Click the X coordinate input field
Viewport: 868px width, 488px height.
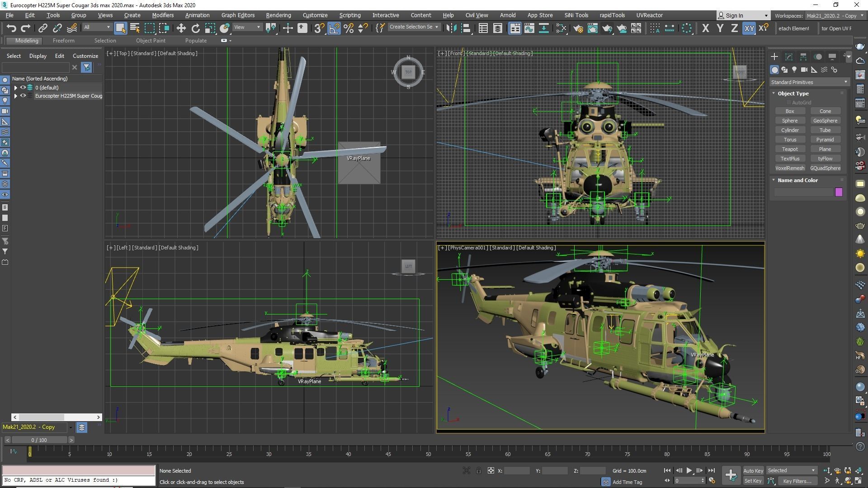(517, 471)
